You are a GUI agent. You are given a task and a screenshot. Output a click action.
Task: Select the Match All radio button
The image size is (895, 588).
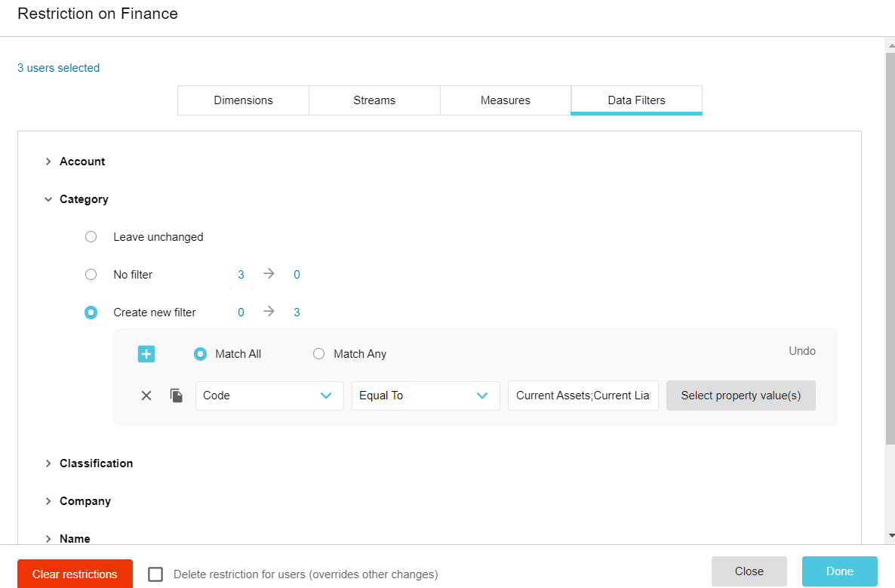tap(200, 354)
